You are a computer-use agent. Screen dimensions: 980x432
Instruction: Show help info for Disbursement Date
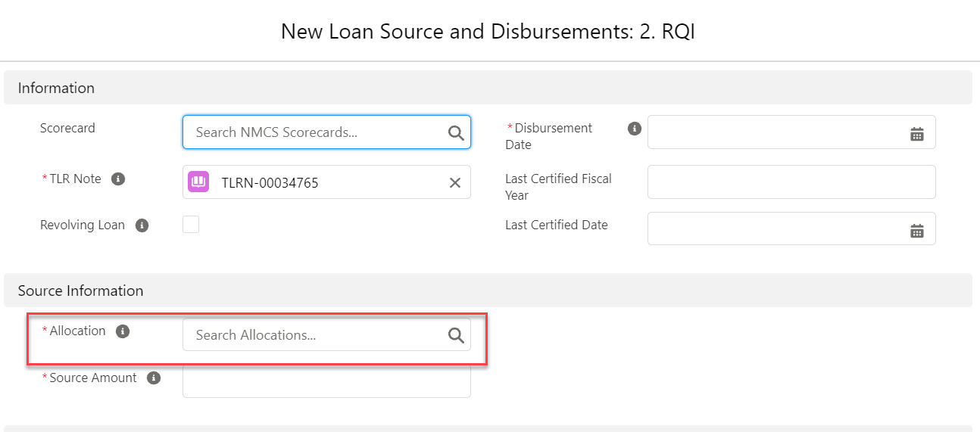pyautogui.click(x=635, y=129)
